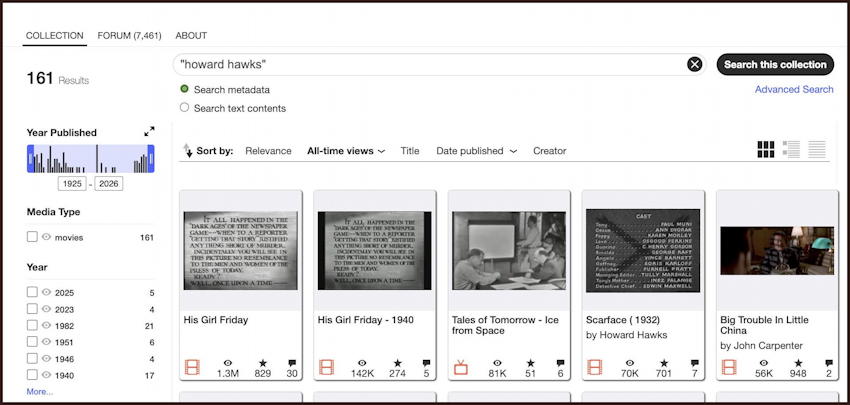The image size is (850, 405).
Task: Click inside the year histogram bars
Action: [91, 158]
